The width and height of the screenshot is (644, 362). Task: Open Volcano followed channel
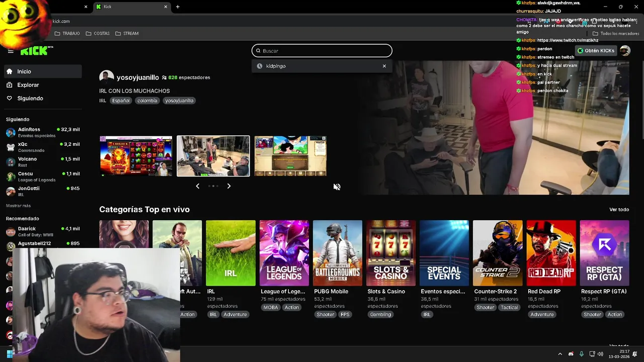43,161
